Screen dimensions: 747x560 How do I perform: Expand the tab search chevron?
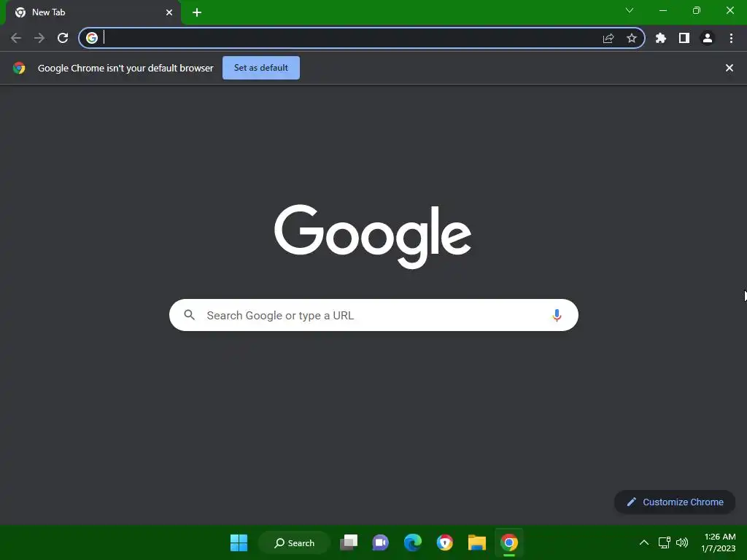630,10
